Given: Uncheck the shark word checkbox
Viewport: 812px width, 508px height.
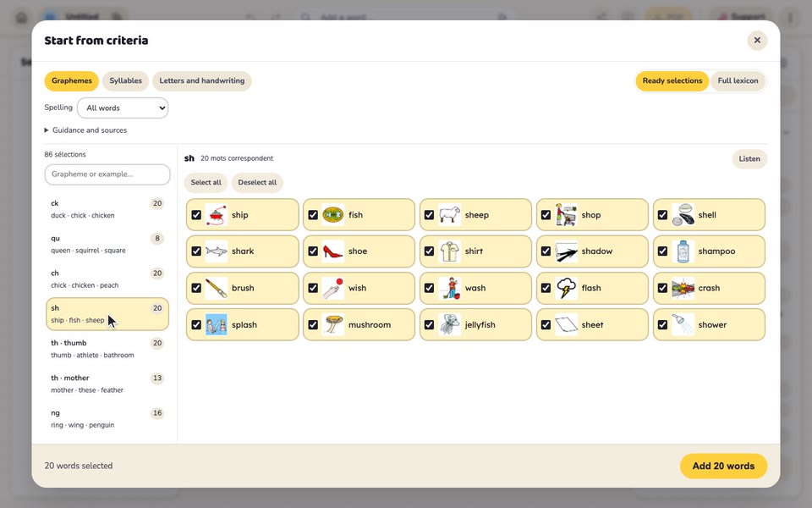Looking at the screenshot, I should pyautogui.click(x=196, y=251).
